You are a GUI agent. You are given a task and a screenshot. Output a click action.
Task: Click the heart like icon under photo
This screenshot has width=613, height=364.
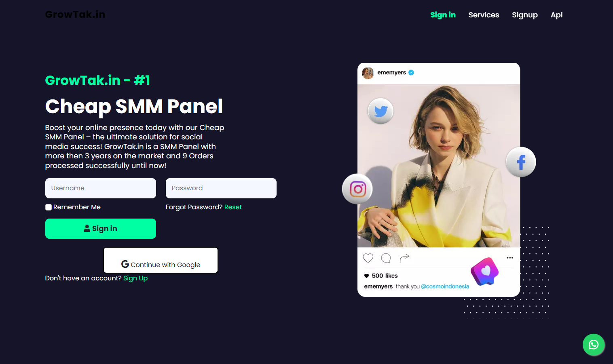368,258
